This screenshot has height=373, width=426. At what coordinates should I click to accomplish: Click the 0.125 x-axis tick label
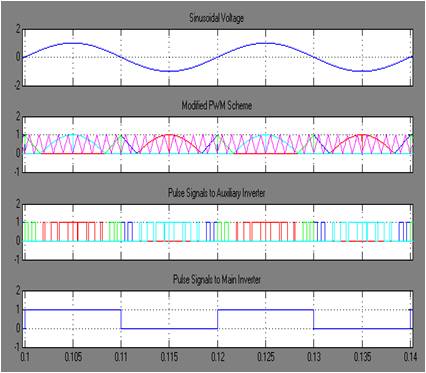tap(266, 357)
